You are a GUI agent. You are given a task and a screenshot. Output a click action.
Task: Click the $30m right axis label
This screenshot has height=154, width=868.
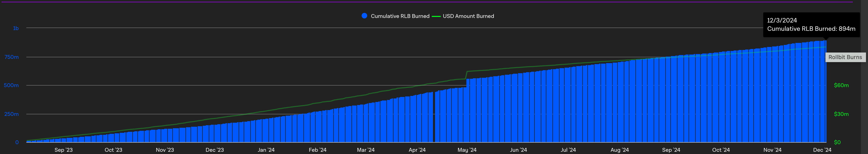tap(841, 114)
